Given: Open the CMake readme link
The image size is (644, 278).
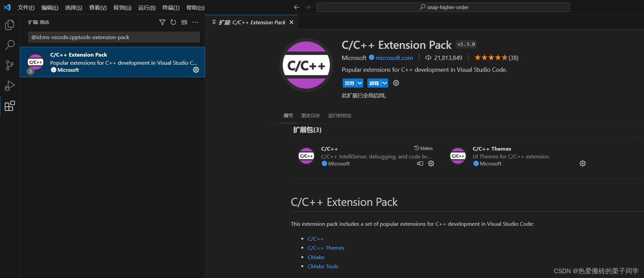Looking at the screenshot, I should point(316,257).
